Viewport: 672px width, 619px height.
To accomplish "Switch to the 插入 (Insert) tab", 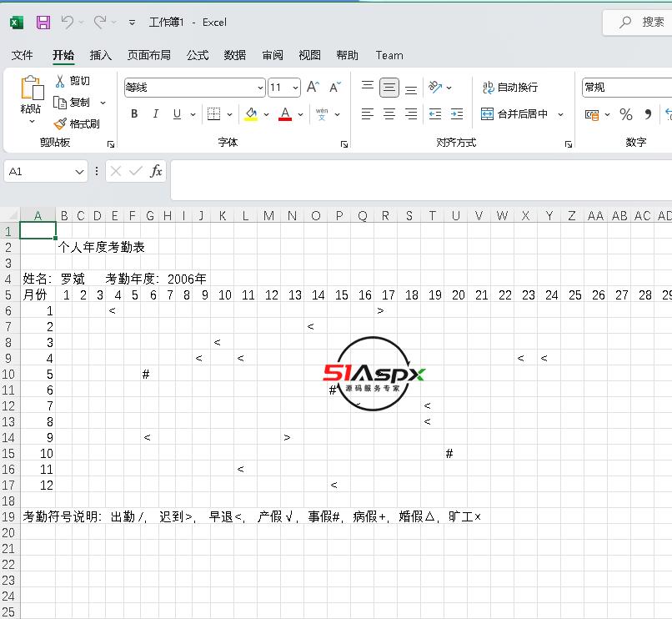I will click(101, 55).
